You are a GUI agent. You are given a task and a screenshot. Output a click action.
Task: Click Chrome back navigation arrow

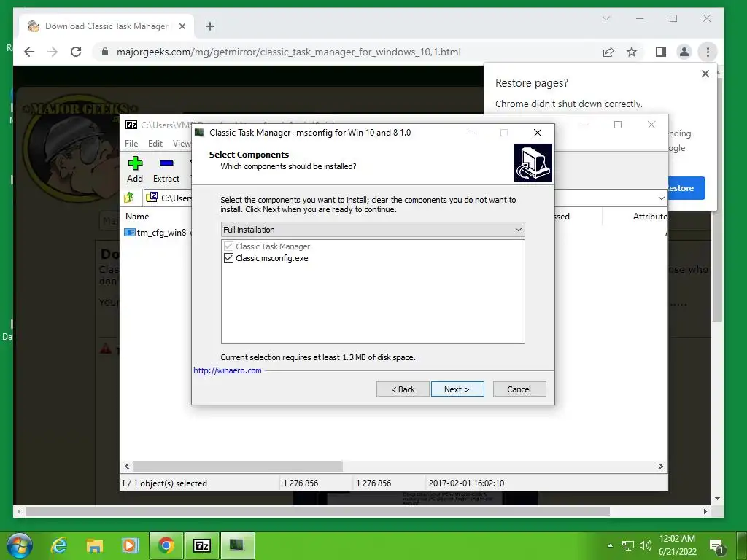click(x=29, y=52)
